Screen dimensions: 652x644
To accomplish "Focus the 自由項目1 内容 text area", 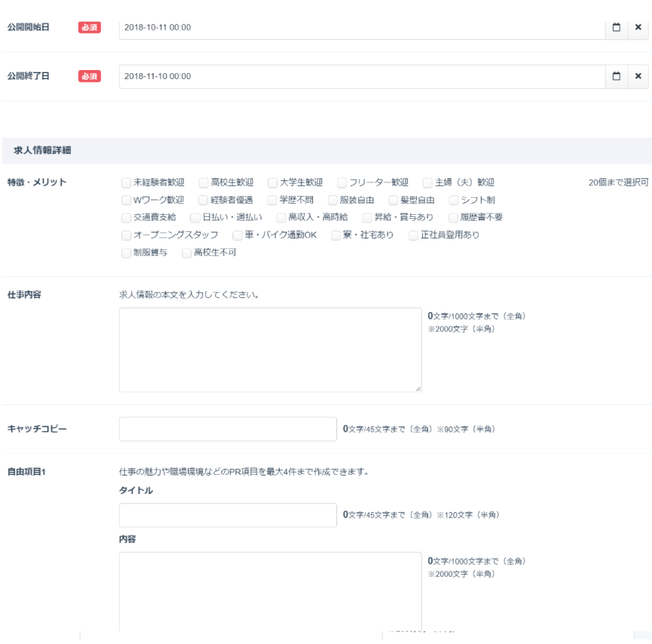I will 270,591.
